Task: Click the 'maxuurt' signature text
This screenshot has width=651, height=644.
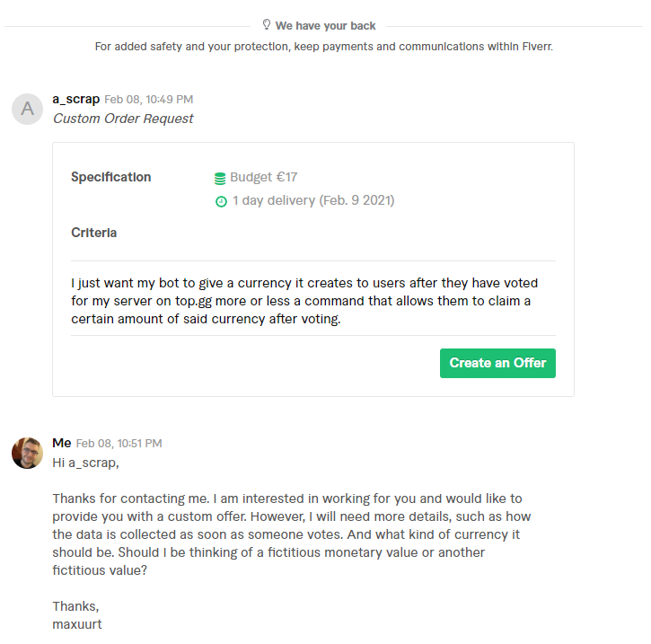Action: pyautogui.click(x=77, y=623)
